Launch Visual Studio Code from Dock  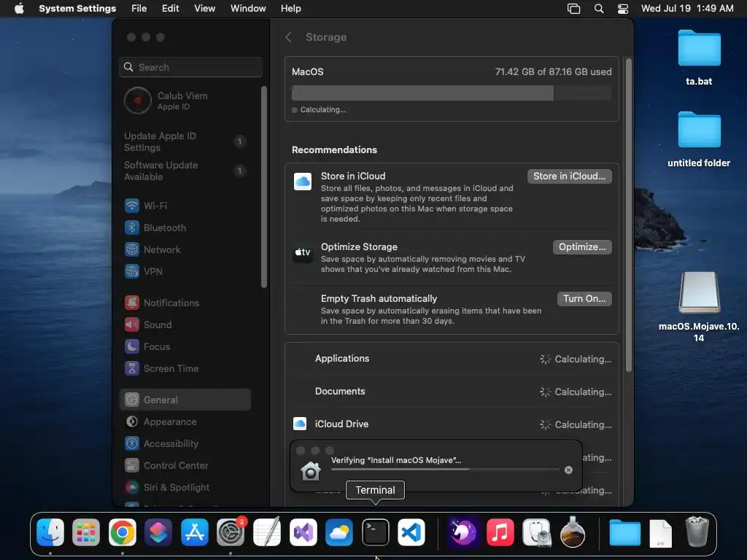411,532
